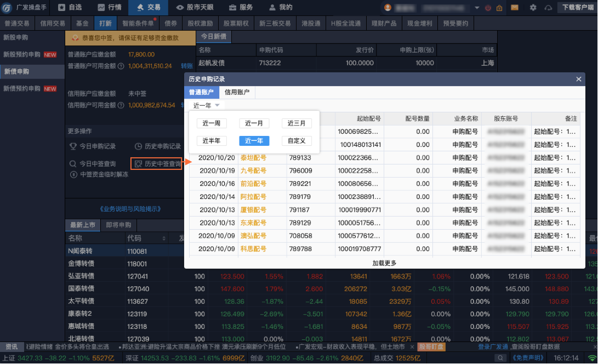
Task: Switch to 即将申购 tab
Action: 118,225
